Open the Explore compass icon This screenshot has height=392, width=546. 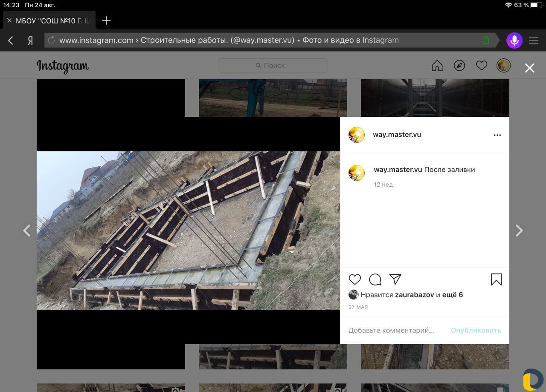459,66
